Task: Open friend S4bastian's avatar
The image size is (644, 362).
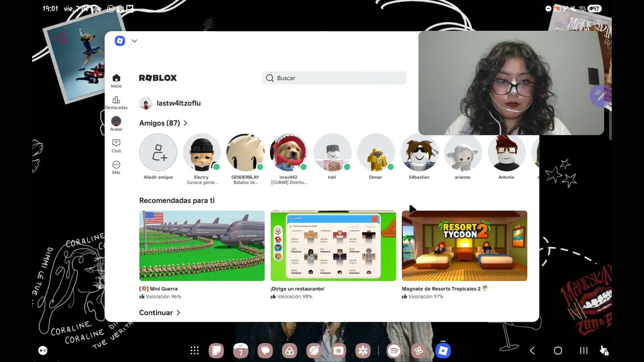Action: pos(419,153)
